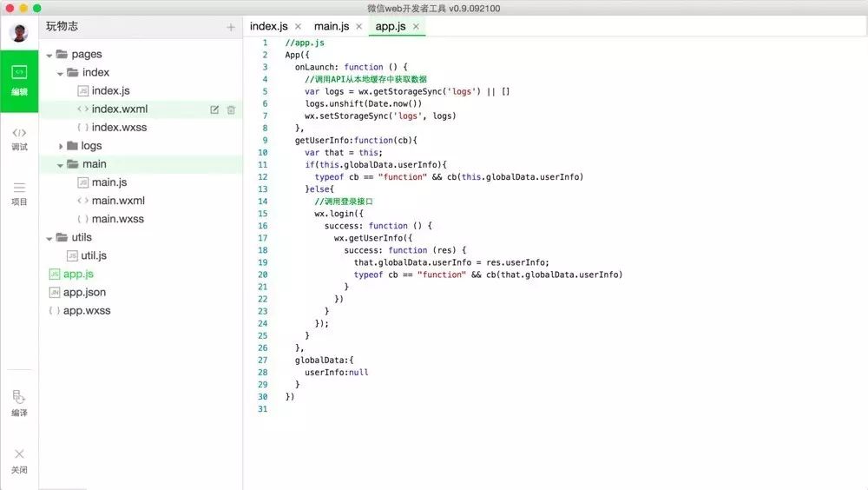Open the 编辑 (Edit) sidebar panel

click(19, 79)
